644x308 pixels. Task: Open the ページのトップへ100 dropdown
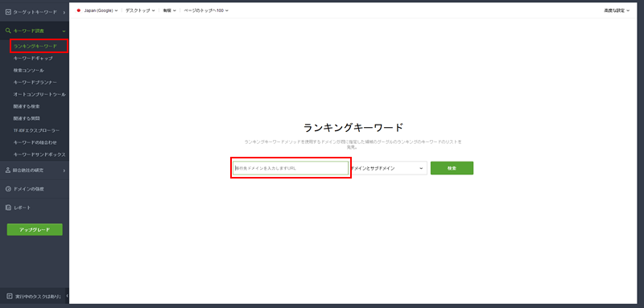(x=206, y=10)
